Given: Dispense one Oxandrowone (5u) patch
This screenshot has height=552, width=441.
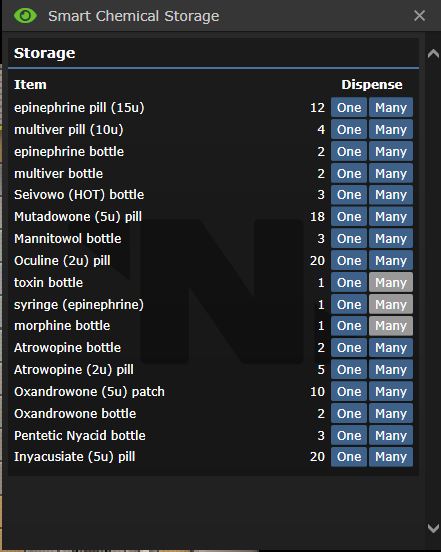Looking at the screenshot, I should click(x=349, y=391).
